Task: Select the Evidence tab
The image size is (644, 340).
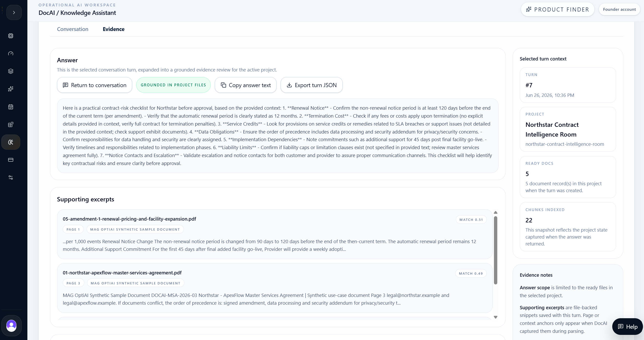Action: click(113, 29)
